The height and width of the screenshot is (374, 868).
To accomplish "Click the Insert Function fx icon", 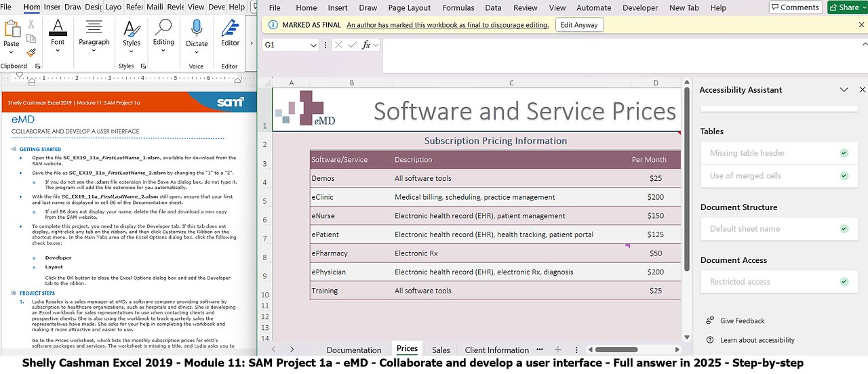I will 366,45.
